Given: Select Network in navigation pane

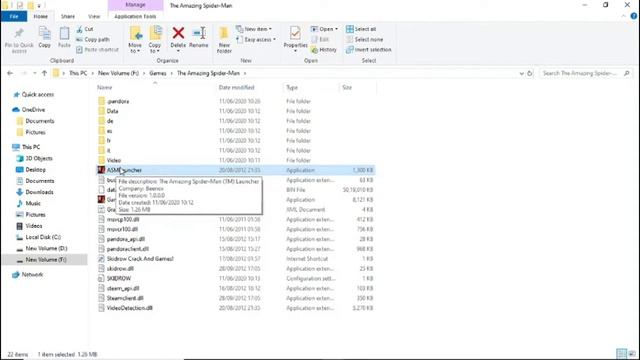Looking at the screenshot, I should (x=32, y=275).
